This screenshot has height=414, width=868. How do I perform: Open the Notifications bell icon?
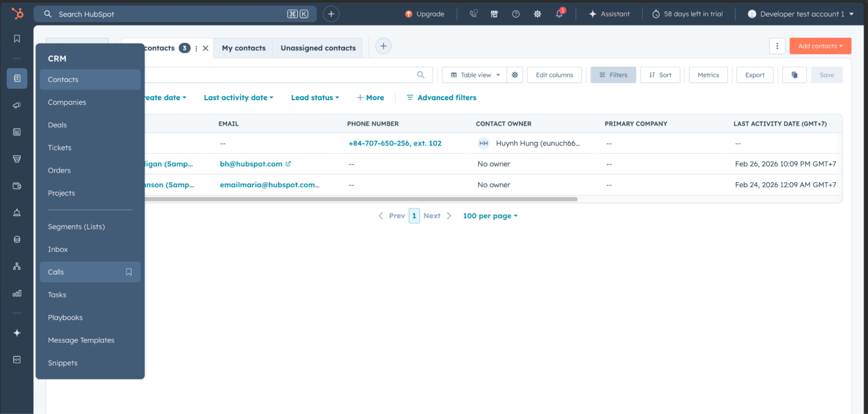pyautogui.click(x=559, y=14)
